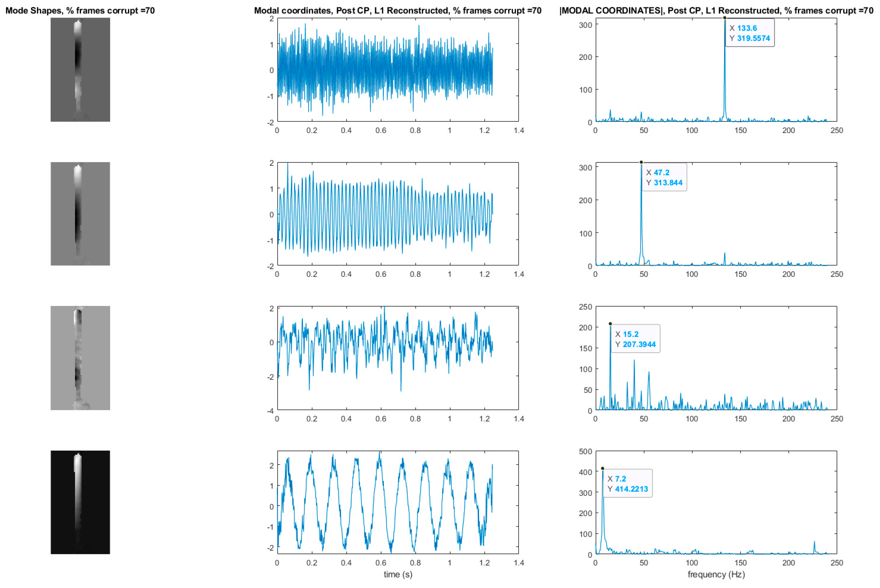Select the data tip showing X 47.2
Image resolution: width=880 pixels, height=588 pixels.
coord(664,177)
